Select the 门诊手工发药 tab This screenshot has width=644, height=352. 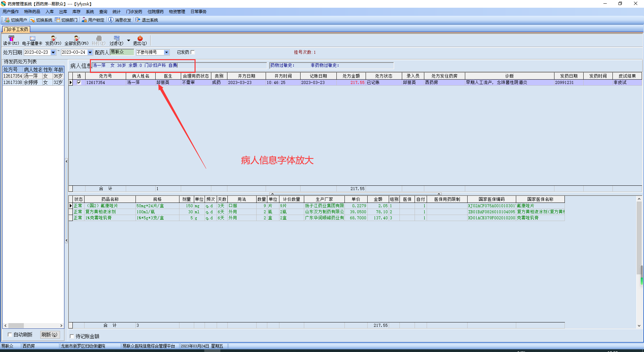click(16, 29)
